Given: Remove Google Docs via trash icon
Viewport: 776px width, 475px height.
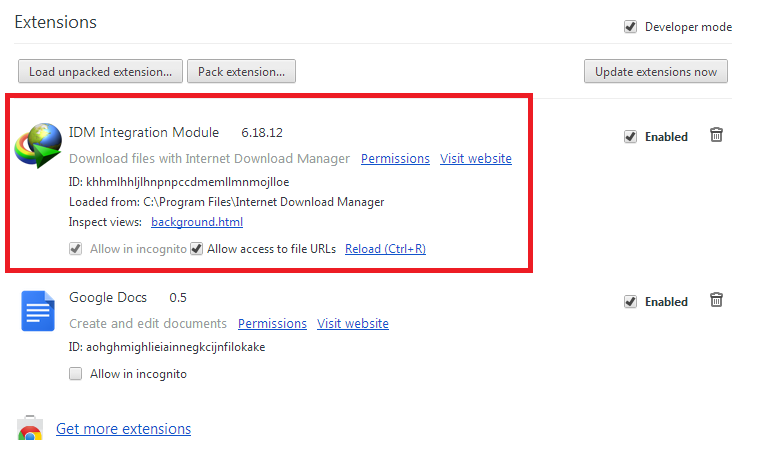Looking at the screenshot, I should tap(716, 300).
